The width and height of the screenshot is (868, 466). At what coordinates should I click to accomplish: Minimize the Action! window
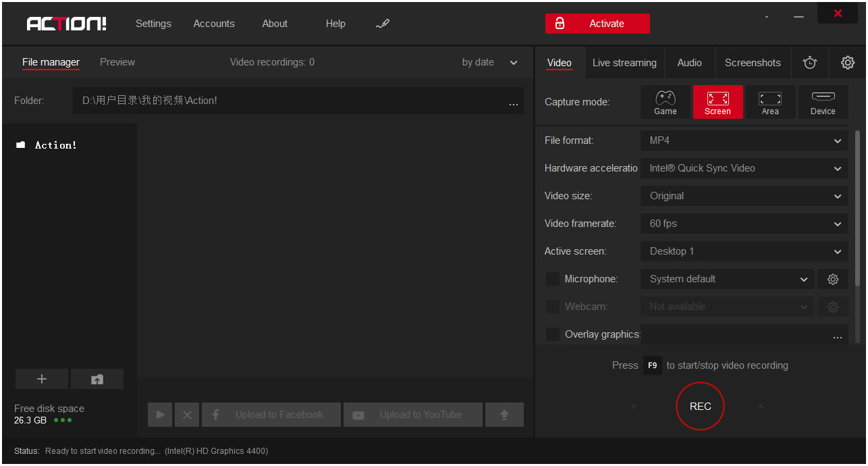pyautogui.click(x=799, y=17)
